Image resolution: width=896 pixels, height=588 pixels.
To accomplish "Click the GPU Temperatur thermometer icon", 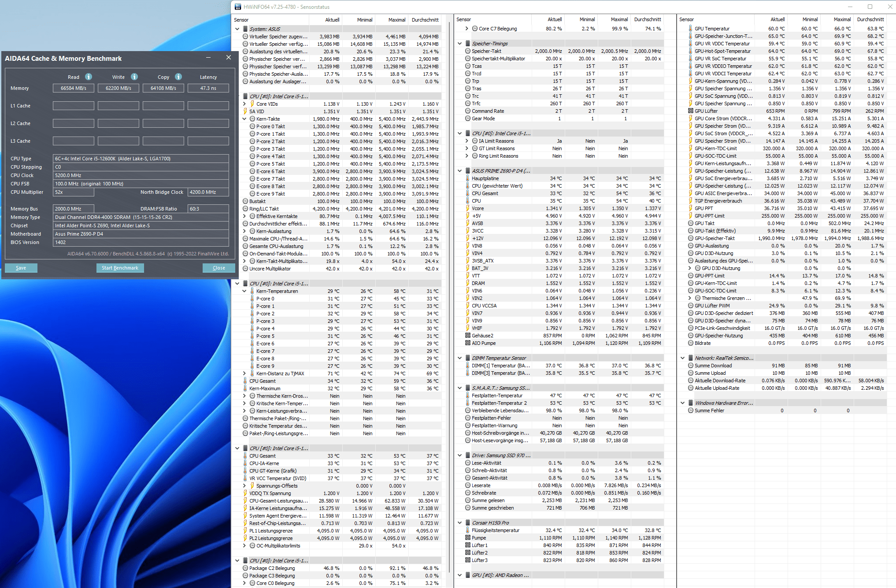I will 690,29.
